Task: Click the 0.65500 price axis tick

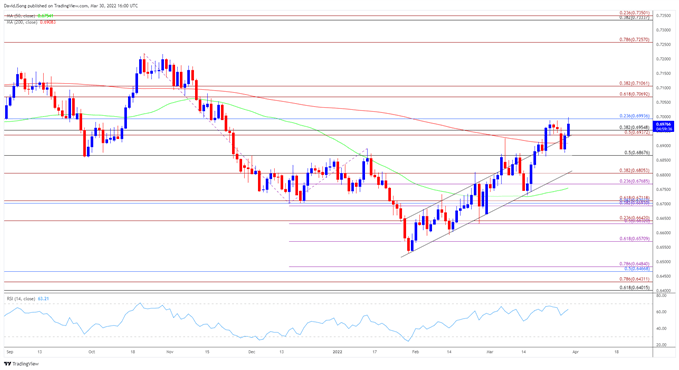Action: (664, 247)
